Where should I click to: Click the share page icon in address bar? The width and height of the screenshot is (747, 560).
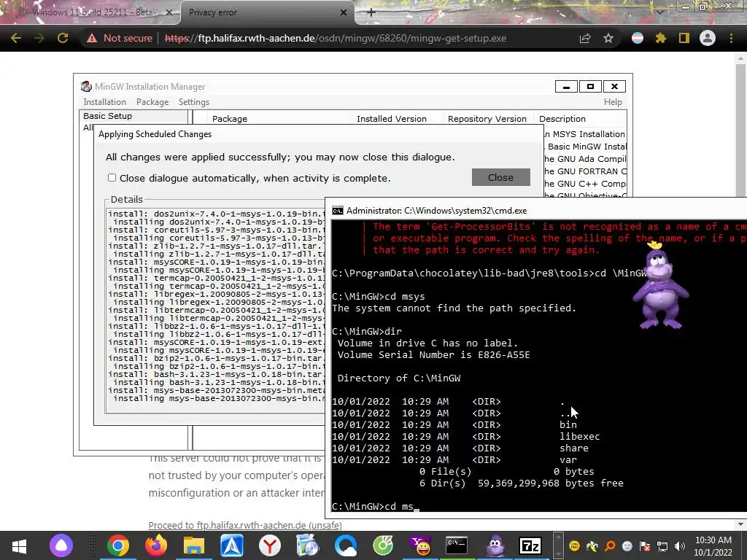tap(585, 38)
